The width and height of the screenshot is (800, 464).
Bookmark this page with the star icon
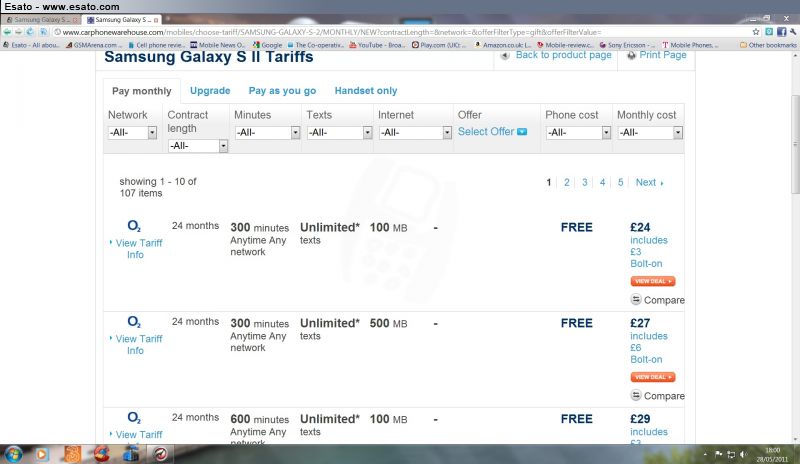(x=756, y=32)
